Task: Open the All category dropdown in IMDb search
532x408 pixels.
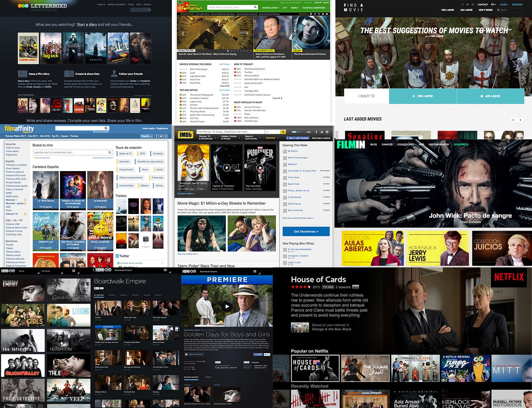Action: (x=272, y=132)
